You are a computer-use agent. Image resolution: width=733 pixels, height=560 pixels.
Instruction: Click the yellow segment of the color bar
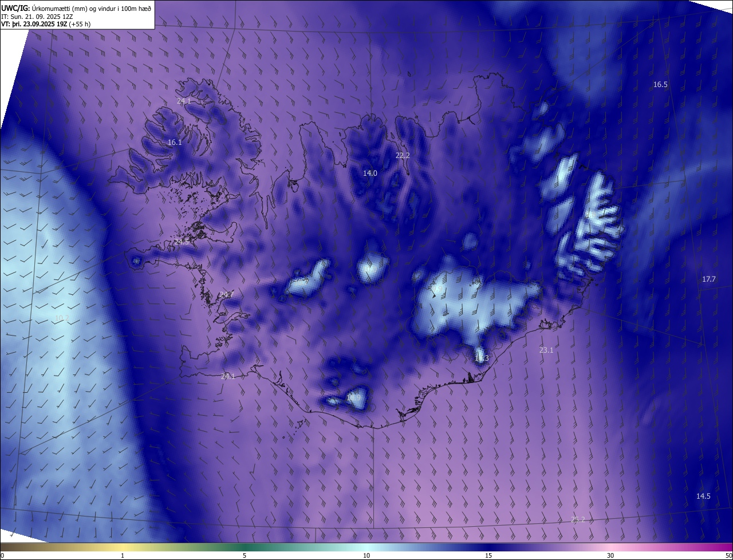coord(123,547)
